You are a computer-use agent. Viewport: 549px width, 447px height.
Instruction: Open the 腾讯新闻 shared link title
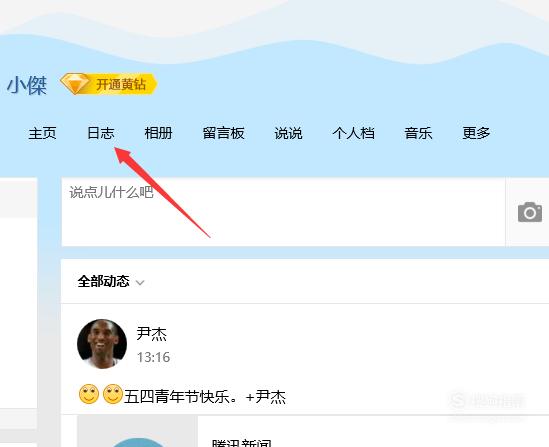(x=242, y=442)
